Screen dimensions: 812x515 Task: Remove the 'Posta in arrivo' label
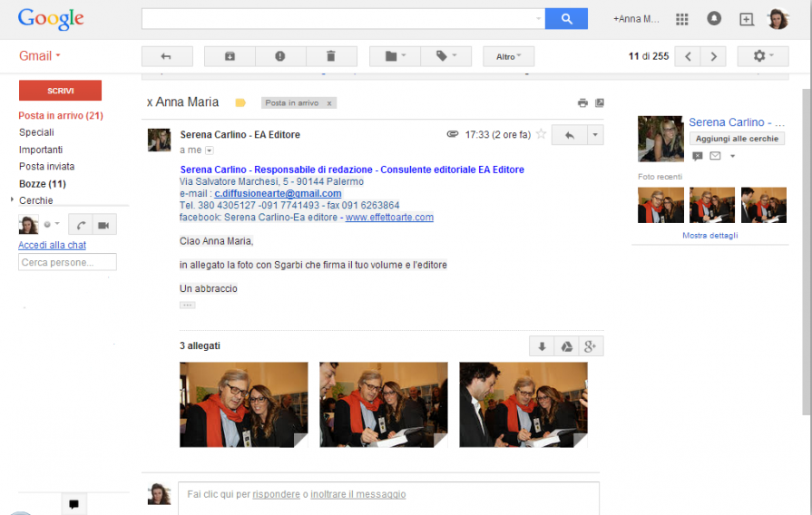click(x=329, y=103)
